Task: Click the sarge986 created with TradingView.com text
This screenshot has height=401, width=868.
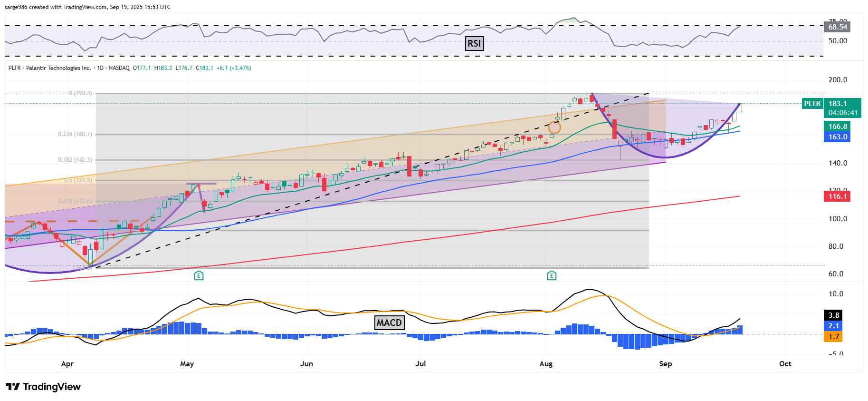Action: point(87,7)
